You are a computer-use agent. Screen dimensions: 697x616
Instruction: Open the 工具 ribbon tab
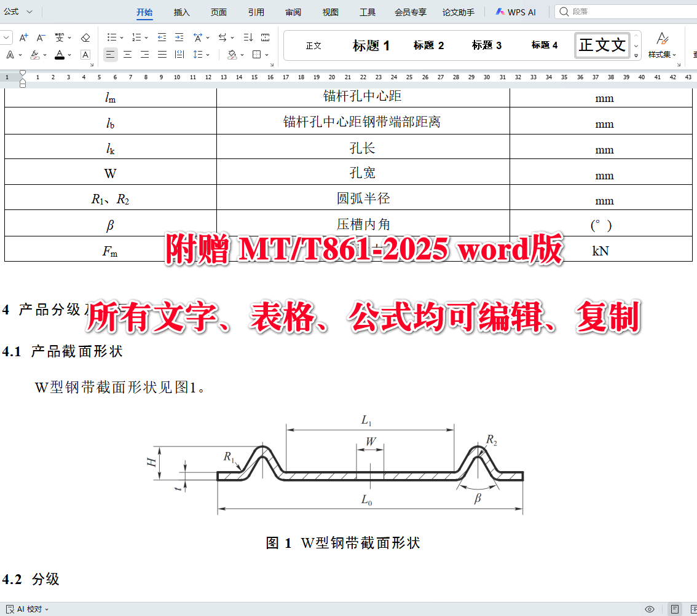point(368,12)
